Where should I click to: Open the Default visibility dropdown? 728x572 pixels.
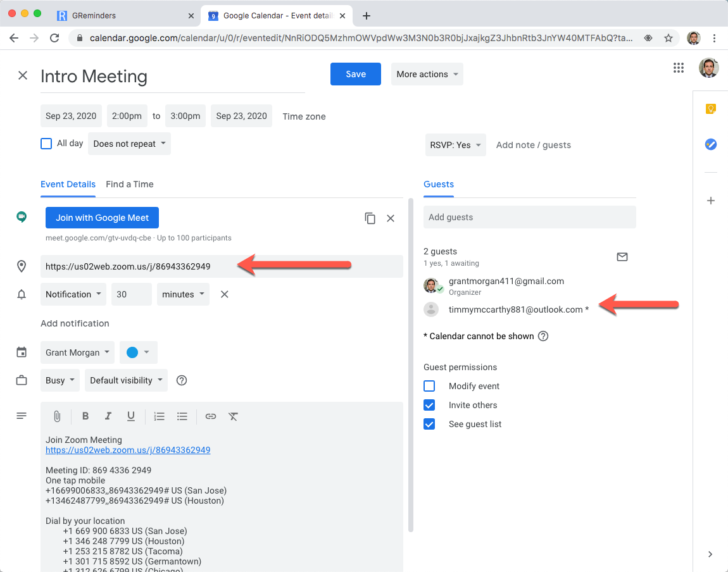click(x=126, y=380)
